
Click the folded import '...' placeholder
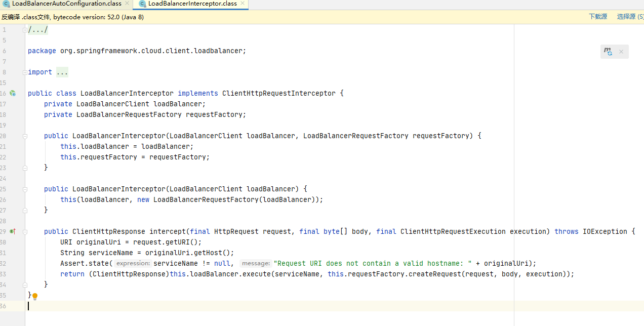62,72
